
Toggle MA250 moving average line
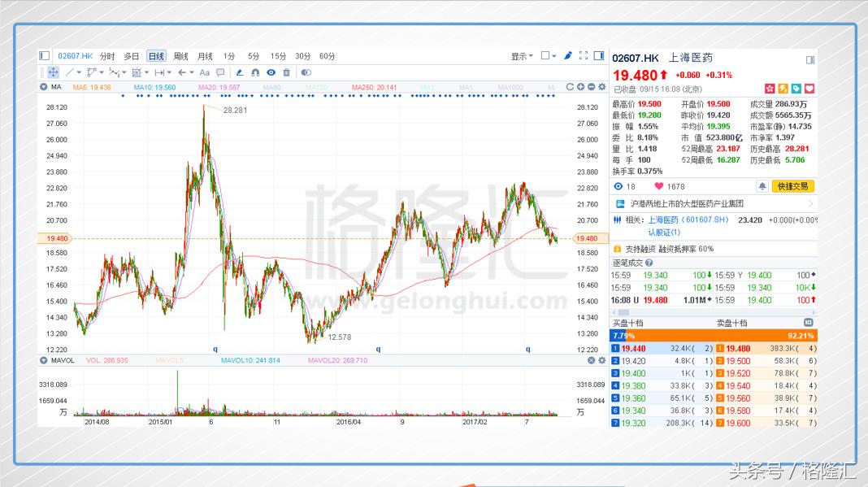pyautogui.click(x=374, y=87)
